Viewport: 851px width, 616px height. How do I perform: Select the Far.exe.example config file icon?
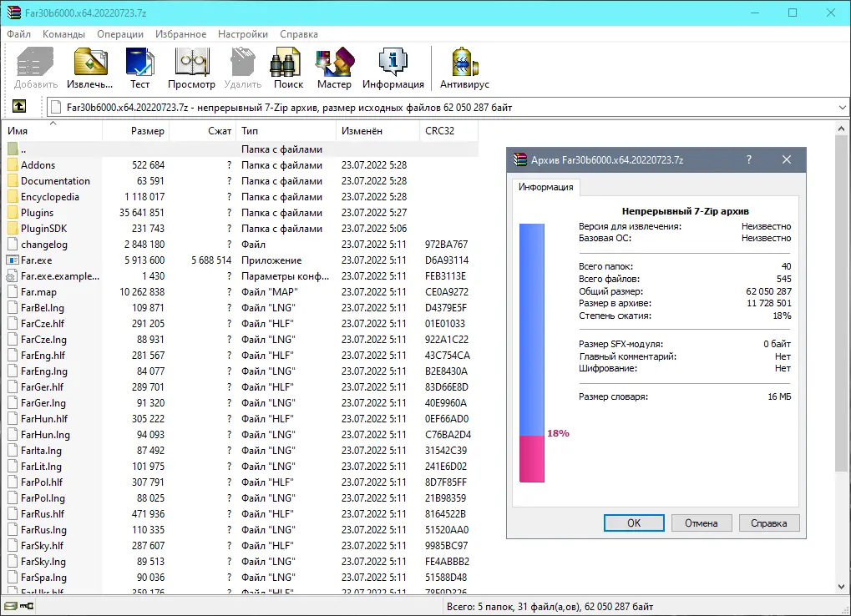pos(13,276)
